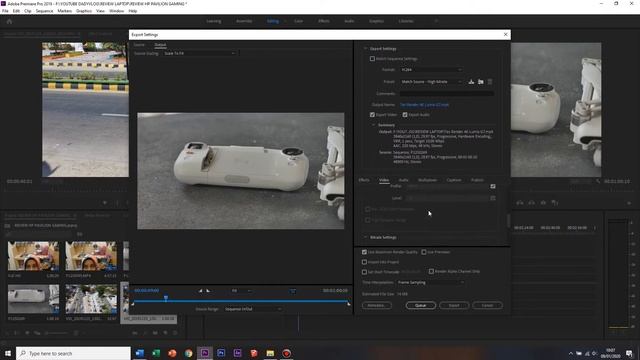Uncheck the Export Audio checkbox
Screen dimensions: 640x360
[x=405, y=115]
